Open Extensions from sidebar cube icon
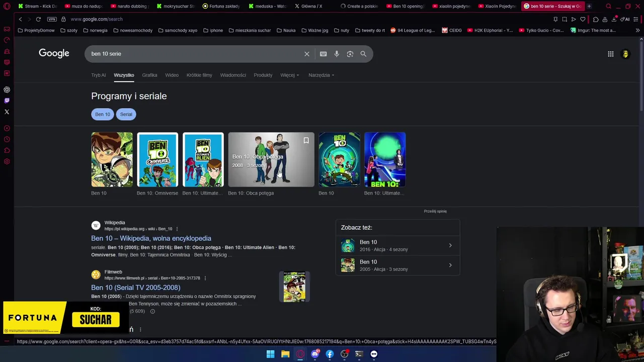This screenshot has height=362, width=644. coord(7,150)
